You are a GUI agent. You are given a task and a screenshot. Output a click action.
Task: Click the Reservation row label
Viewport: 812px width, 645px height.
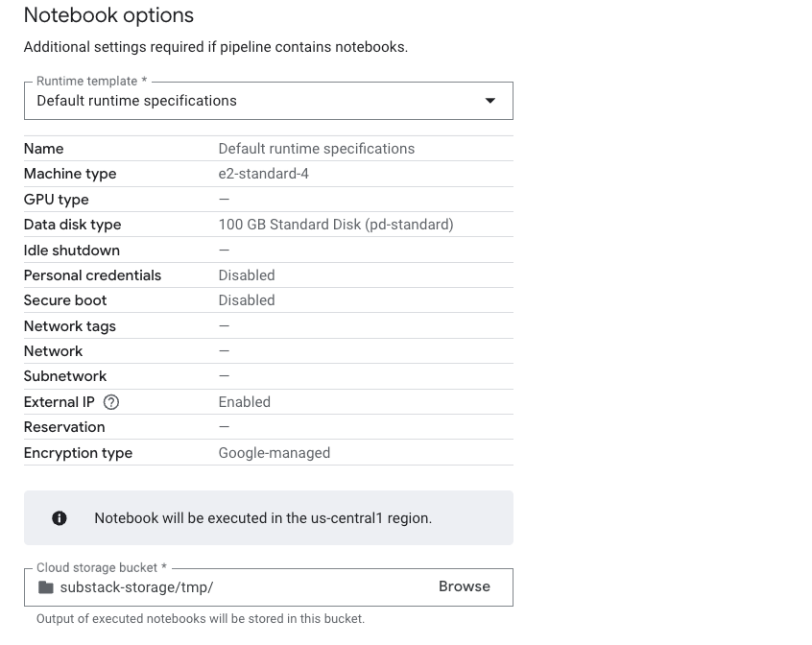pos(64,427)
